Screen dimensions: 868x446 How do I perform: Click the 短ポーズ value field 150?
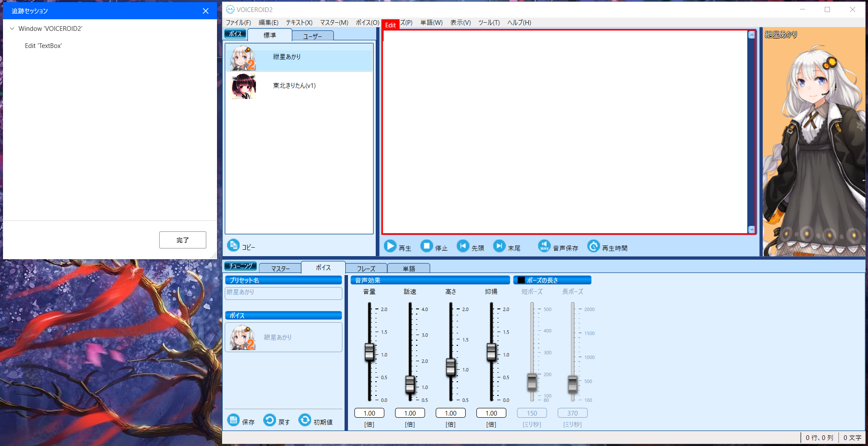(x=532, y=413)
